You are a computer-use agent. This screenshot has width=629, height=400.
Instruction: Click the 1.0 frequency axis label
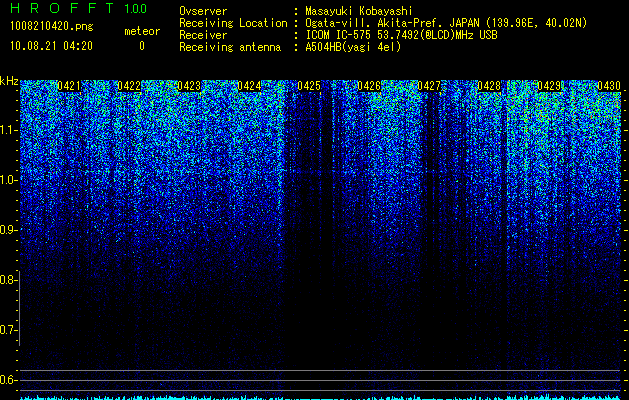point(9,180)
